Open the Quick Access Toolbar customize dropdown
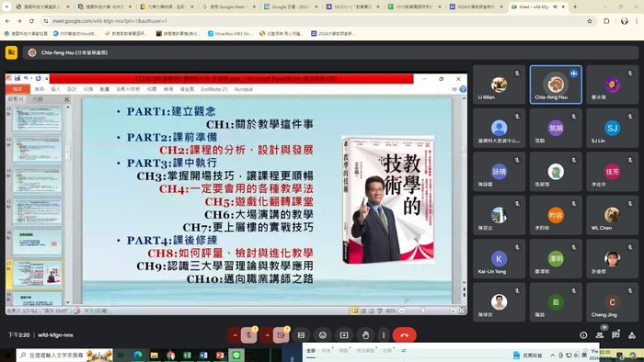This screenshot has width=644, height=362. (47, 78)
